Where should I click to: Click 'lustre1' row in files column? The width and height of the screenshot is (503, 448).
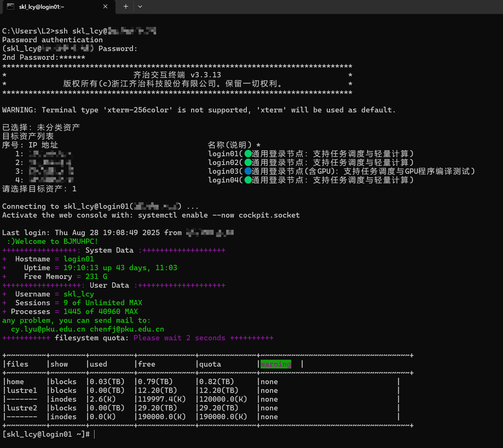22,390
